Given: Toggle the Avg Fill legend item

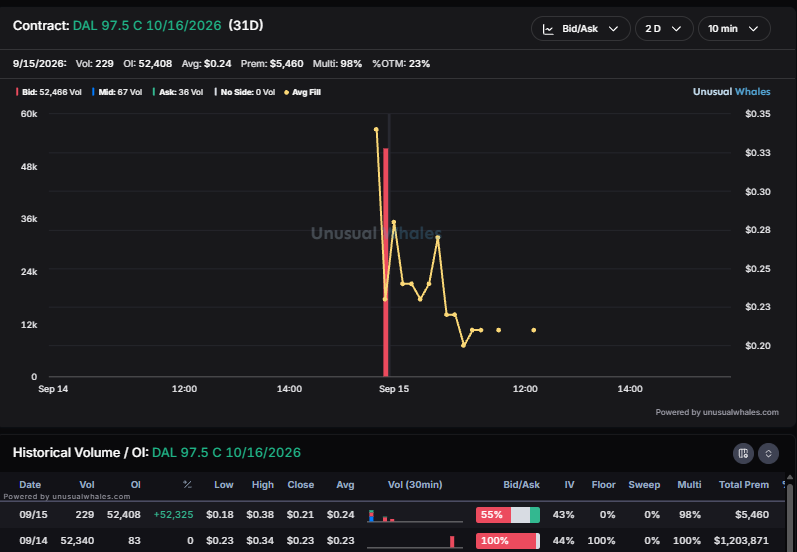Looking at the screenshot, I should click(x=302, y=92).
